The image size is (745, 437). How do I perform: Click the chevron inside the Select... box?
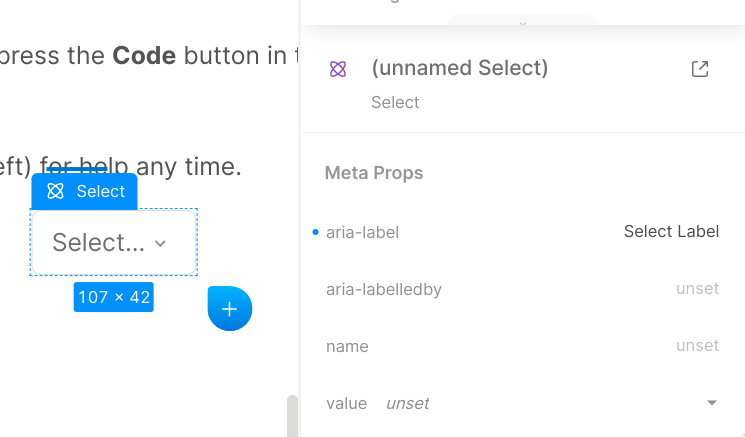[x=161, y=244]
